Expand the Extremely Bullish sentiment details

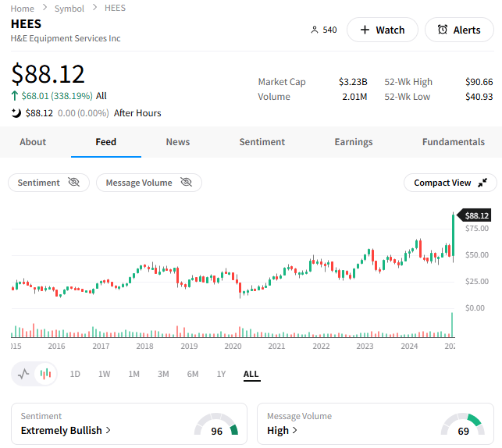[x=66, y=430]
